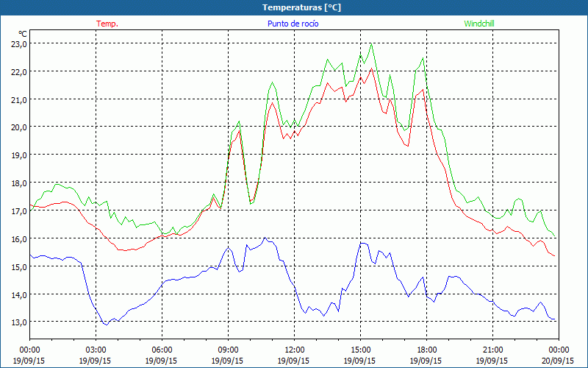Click the 20,0 y-axis value
This screenshot has width=588, height=368.
[x=19, y=127]
